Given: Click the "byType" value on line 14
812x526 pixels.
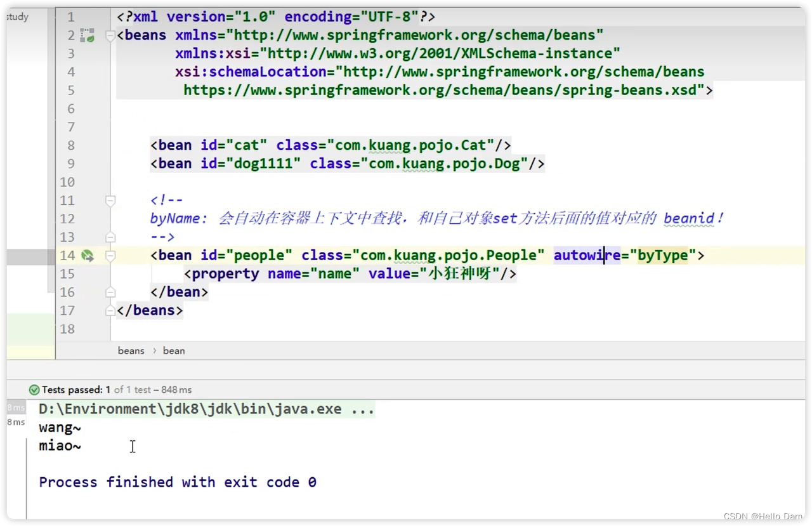Looking at the screenshot, I should pos(662,256).
